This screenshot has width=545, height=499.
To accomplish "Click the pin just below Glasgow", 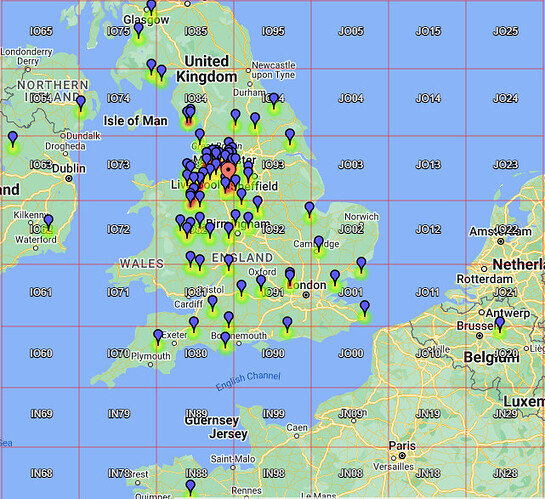I will point(139,30).
